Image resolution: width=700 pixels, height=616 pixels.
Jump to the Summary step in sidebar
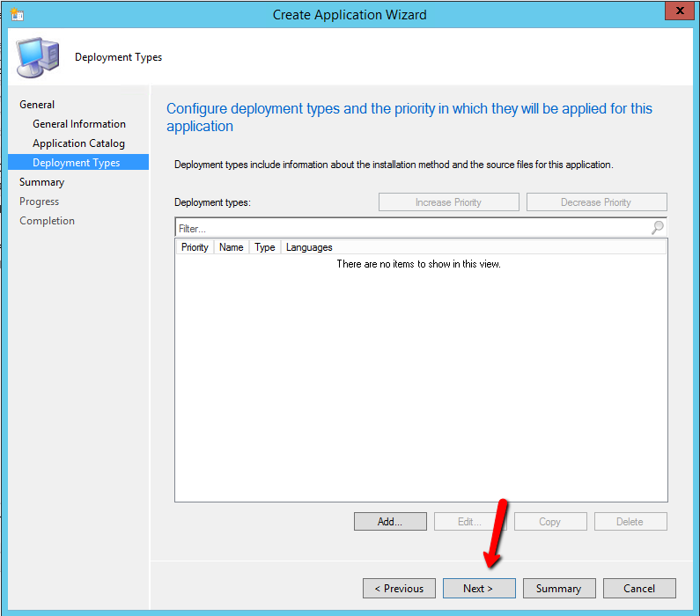(x=41, y=182)
